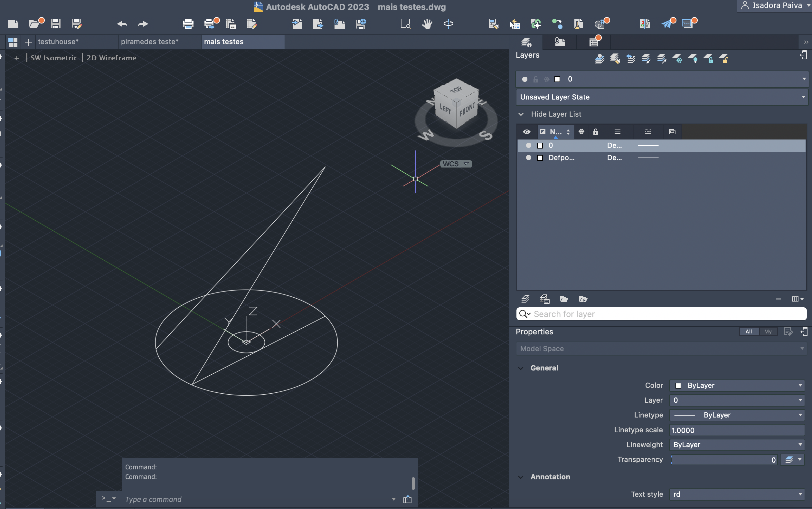Collapse the Hide Layer List chevron
812x509 pixels.
[521, 114]
